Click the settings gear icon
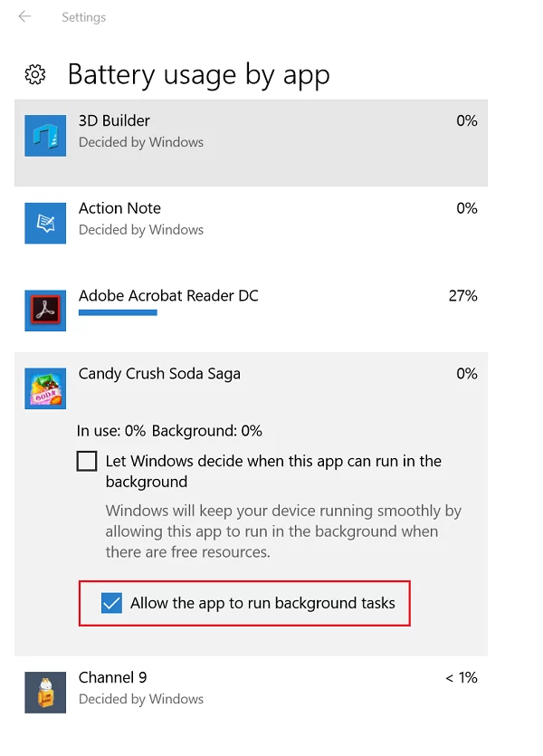 pos(35,74)
